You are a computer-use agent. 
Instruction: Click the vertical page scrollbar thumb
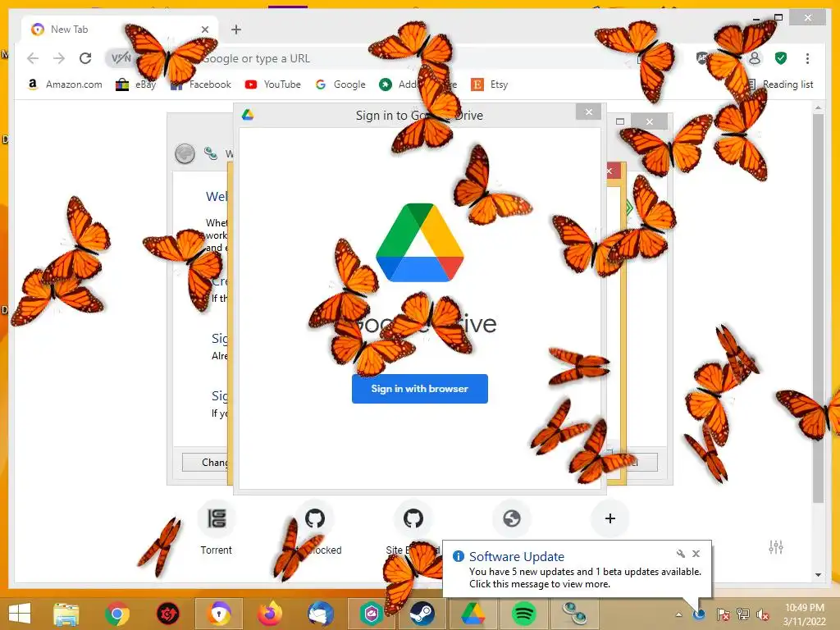pos(818,308)
